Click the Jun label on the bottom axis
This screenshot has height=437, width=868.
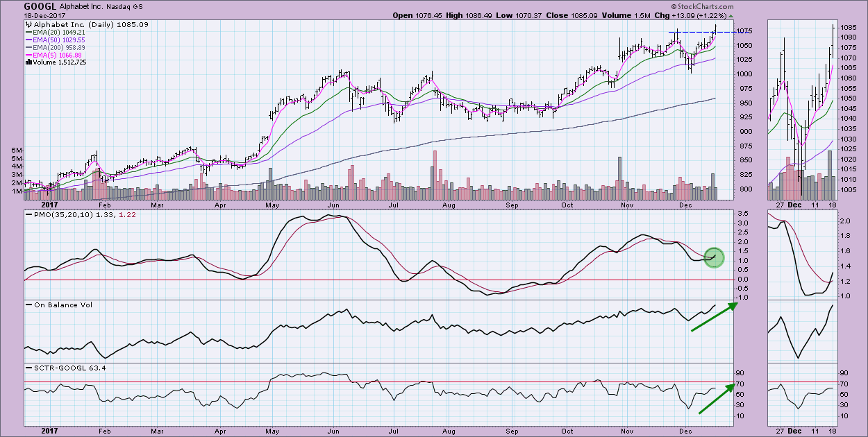click(333, 430)
